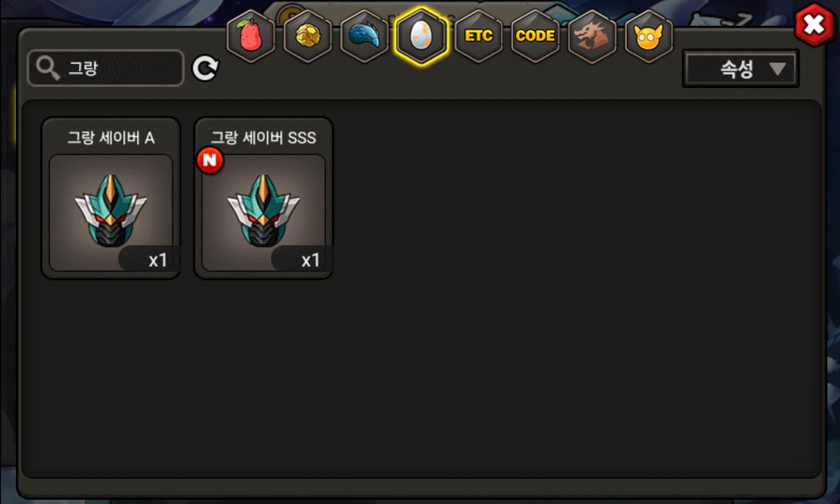Viewport: 840px width, 504px height.
Task: Click the x1 count on 그랑 세이버 A
Action: (158, 260)
